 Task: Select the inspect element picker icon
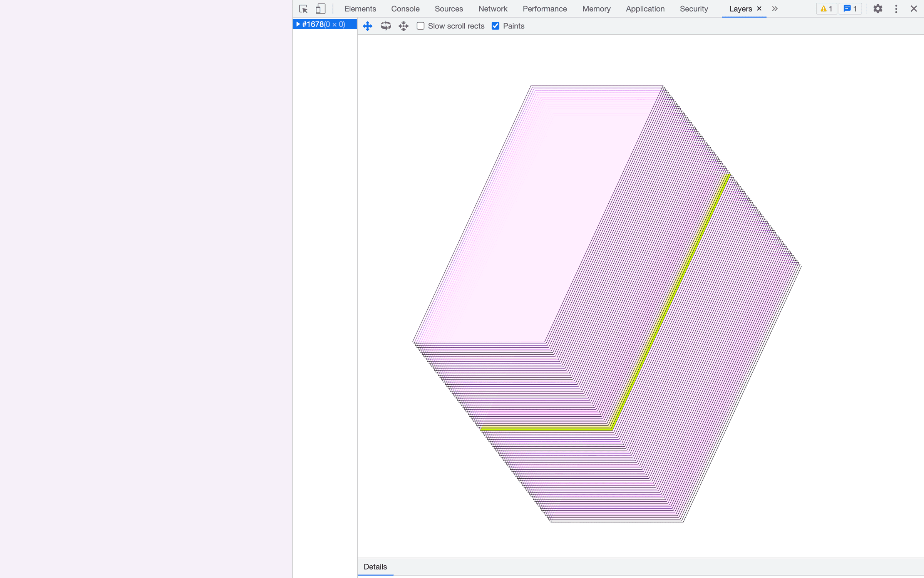(303, 9)
